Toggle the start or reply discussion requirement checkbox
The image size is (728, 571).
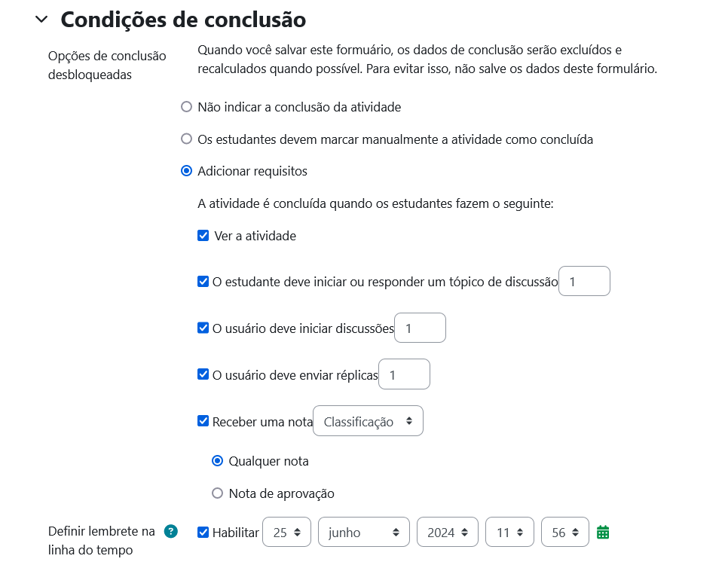click(x=203, y=282)
